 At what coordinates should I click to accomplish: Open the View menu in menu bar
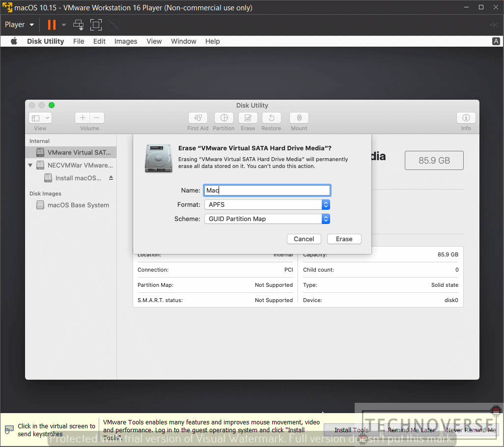pos(154,41)
